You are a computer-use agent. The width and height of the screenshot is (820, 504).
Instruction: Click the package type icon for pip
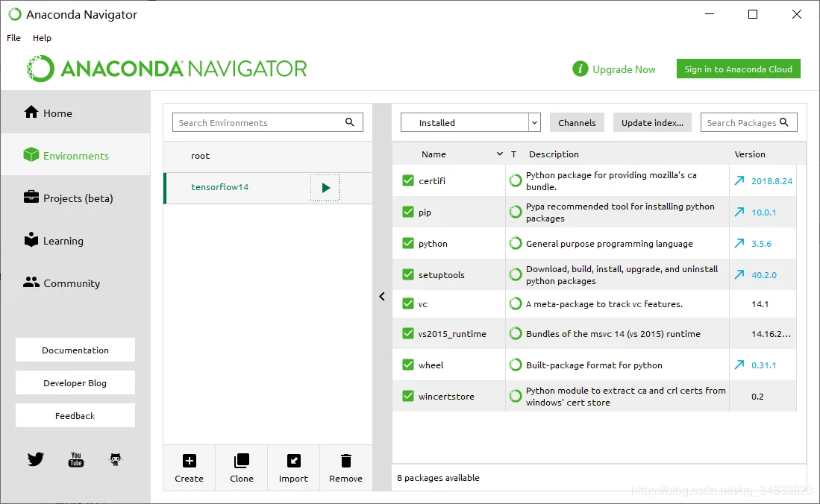[x=515, y=212]
